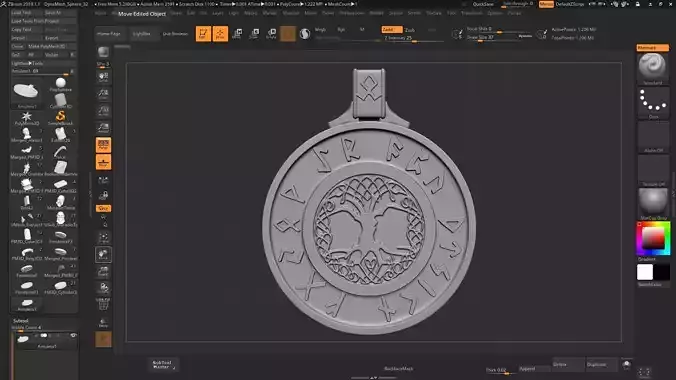The height and width of the screenshot is (380, 676).
Task: Toggle Line Fill polyframe display
Action: (x=103, y=305)
